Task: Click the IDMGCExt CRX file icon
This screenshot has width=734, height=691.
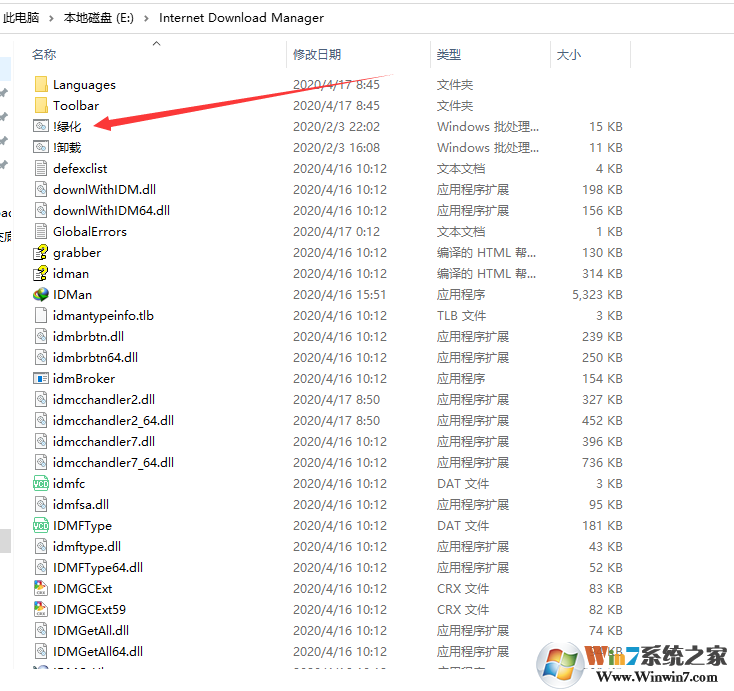Action: pyautogui.click(x=41, y=588)
